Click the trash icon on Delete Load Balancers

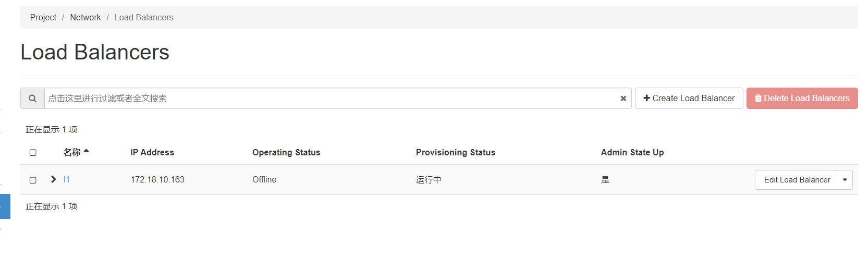tap(758, 98)
